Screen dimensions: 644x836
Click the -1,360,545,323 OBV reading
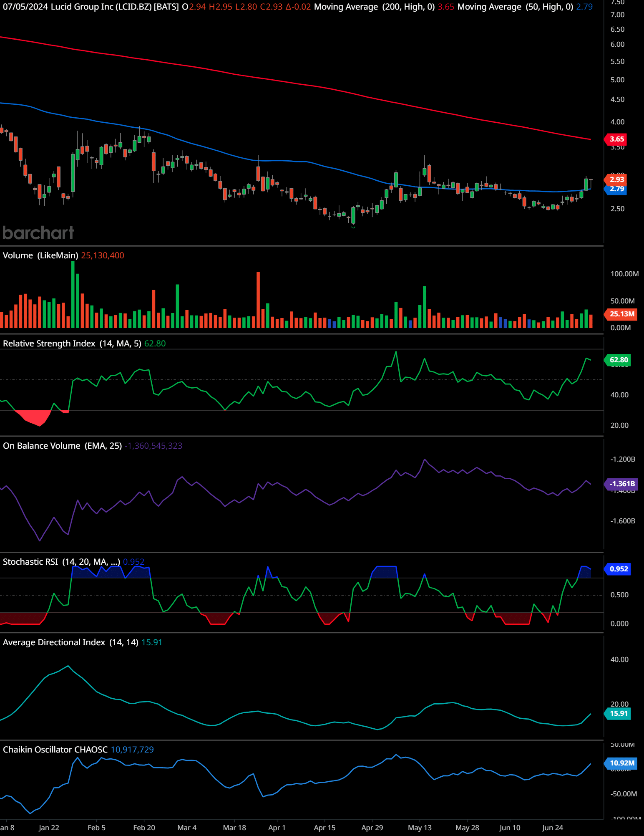pos(153,446)
